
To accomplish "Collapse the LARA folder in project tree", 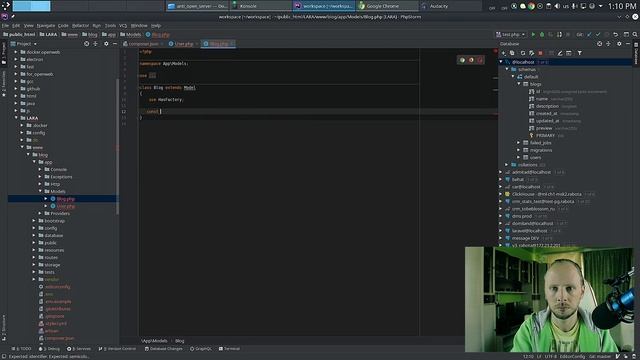I will click(x=17, y=118).
